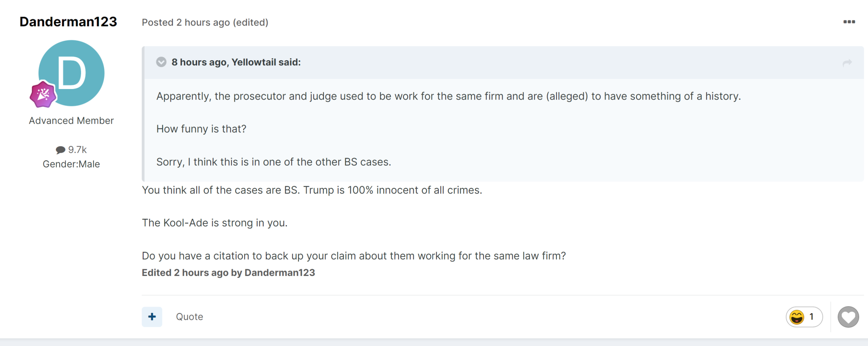
Task: Click the laughing emoji reaction
Action: tap(797, 317)
